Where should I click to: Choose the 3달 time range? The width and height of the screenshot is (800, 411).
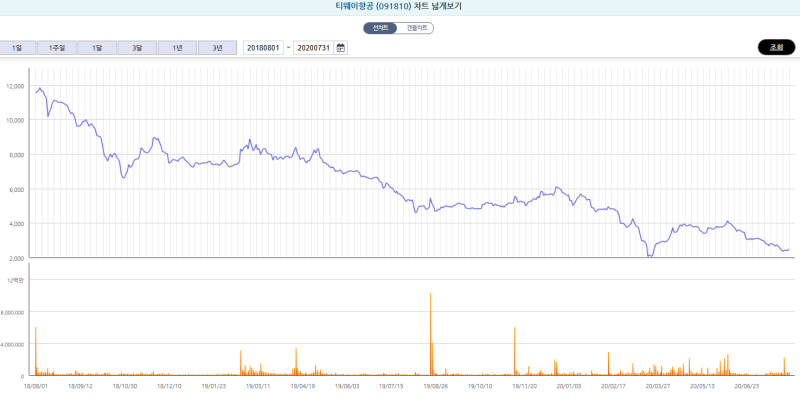point(137,48)
